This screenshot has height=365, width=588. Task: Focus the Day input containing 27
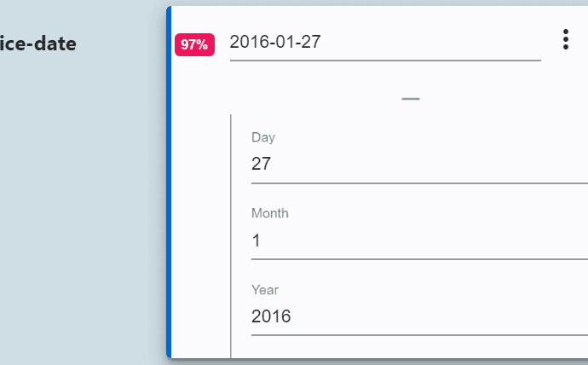coord(418,164)
